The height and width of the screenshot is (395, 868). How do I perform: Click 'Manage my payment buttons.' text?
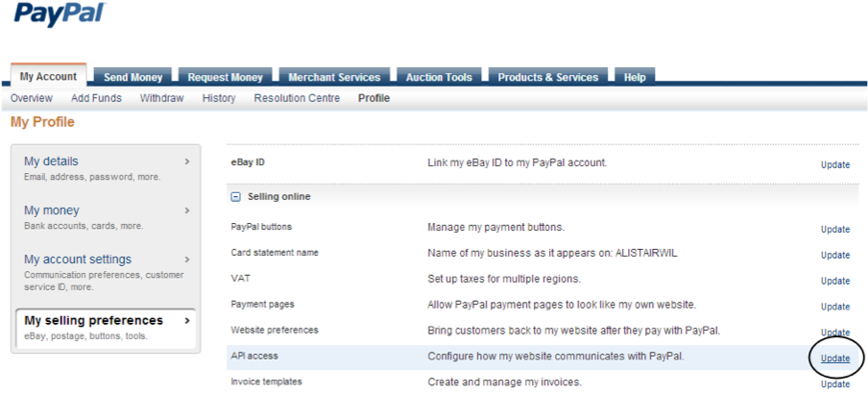coord(496,227)
